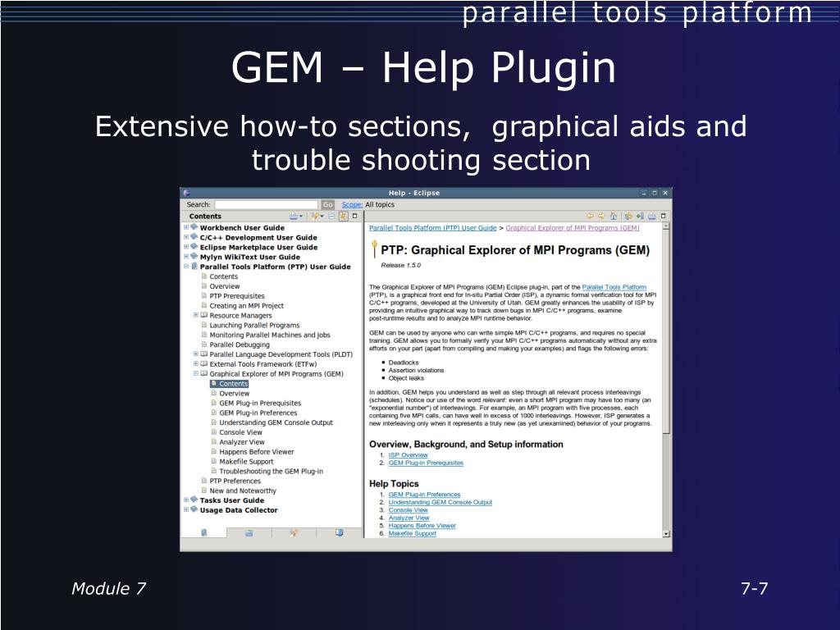
Task: Open the Console View link in Help Topics
Action: tap(409, 510)
